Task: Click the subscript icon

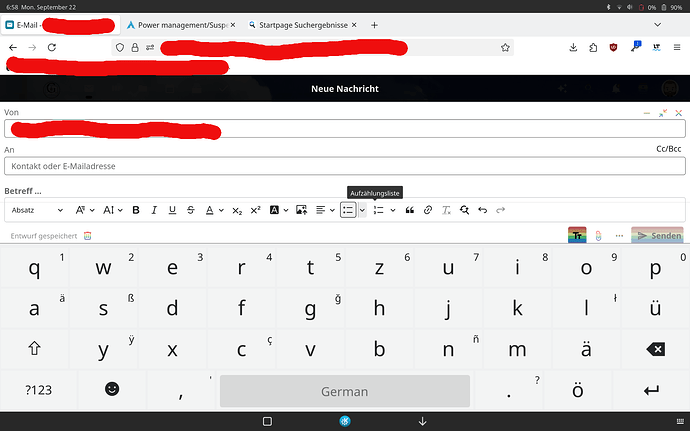Action: point(237,210)
